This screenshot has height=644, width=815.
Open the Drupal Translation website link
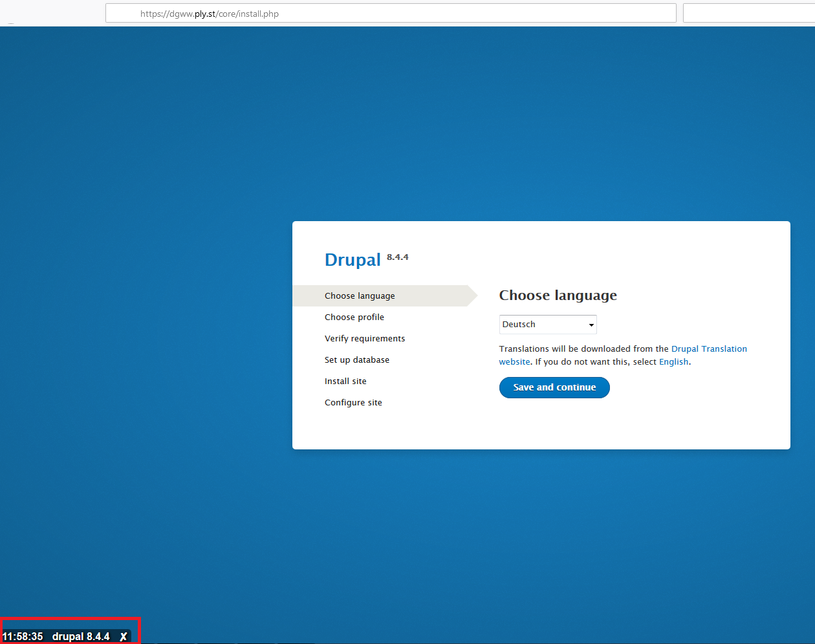click(x=623, y=355)
